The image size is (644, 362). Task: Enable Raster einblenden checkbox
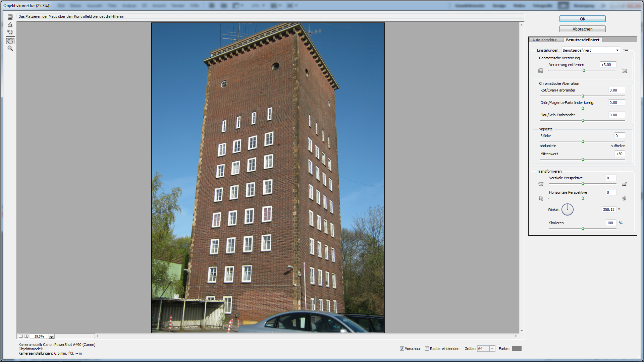click(427, 349)
